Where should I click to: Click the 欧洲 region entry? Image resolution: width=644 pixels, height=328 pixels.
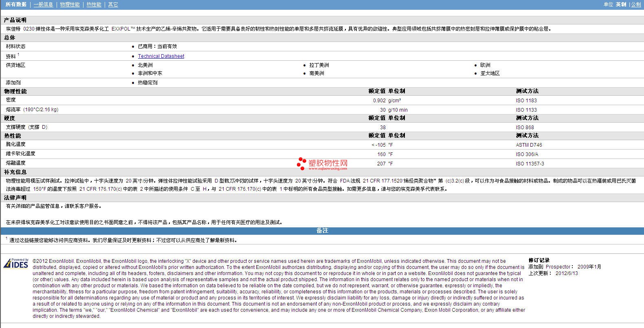point(485,65)
